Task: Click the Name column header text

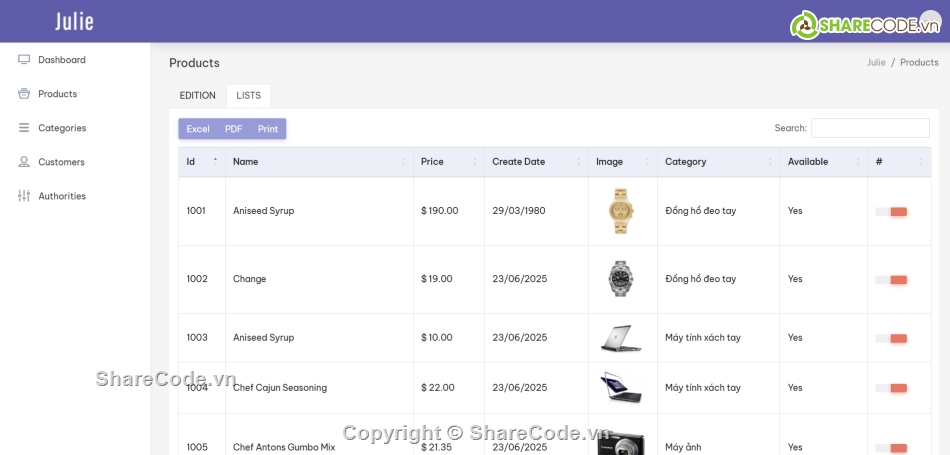Action: pos(245,162)
